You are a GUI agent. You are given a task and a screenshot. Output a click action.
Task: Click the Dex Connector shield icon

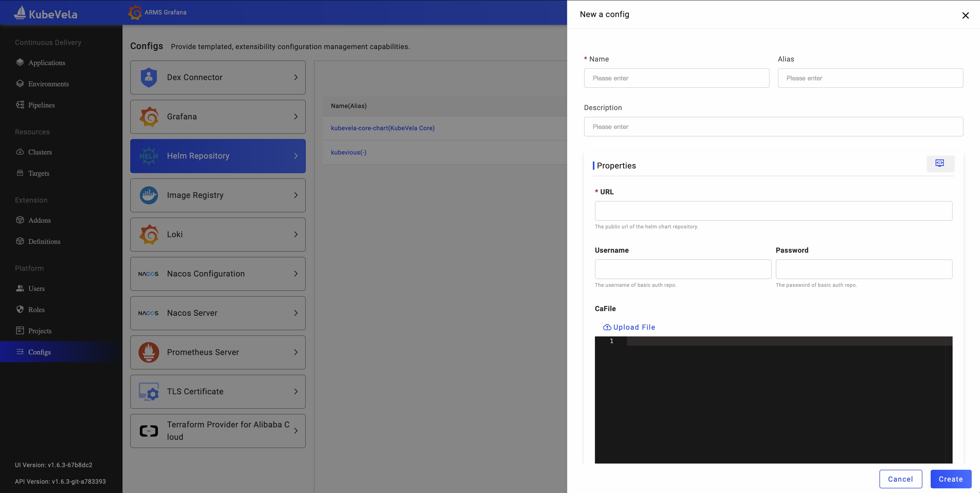click(149, 77)
